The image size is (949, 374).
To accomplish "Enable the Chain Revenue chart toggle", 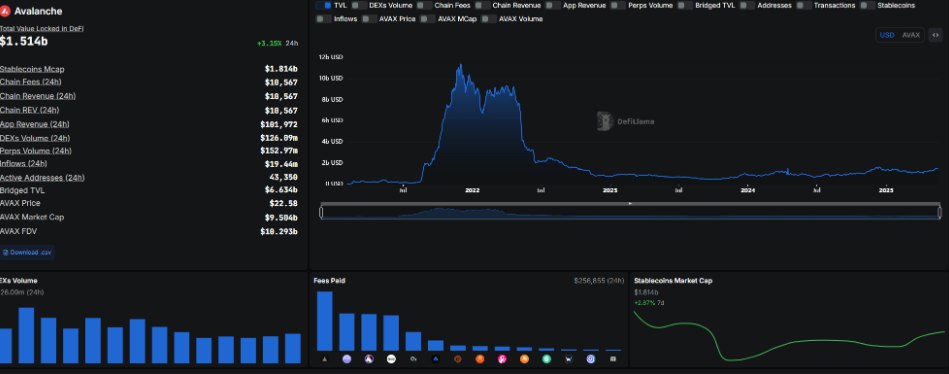I will [482, 5].
